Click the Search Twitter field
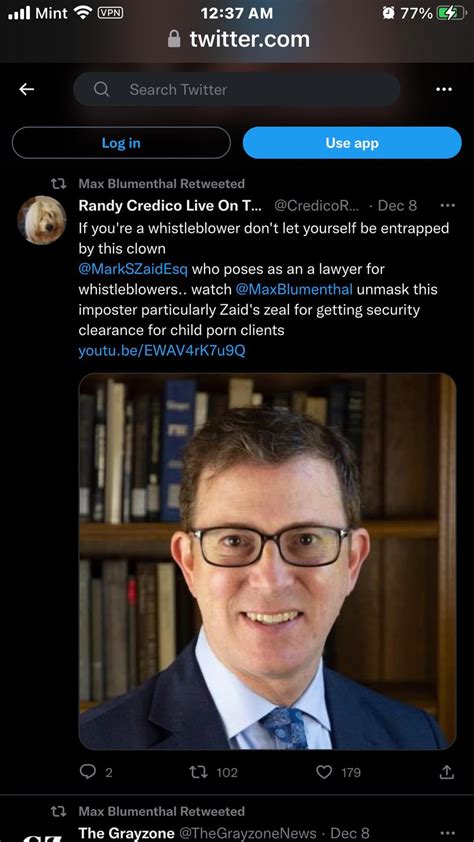Viewport: 474px width, 842px height. pyautogui.click(x=237, y=90)
